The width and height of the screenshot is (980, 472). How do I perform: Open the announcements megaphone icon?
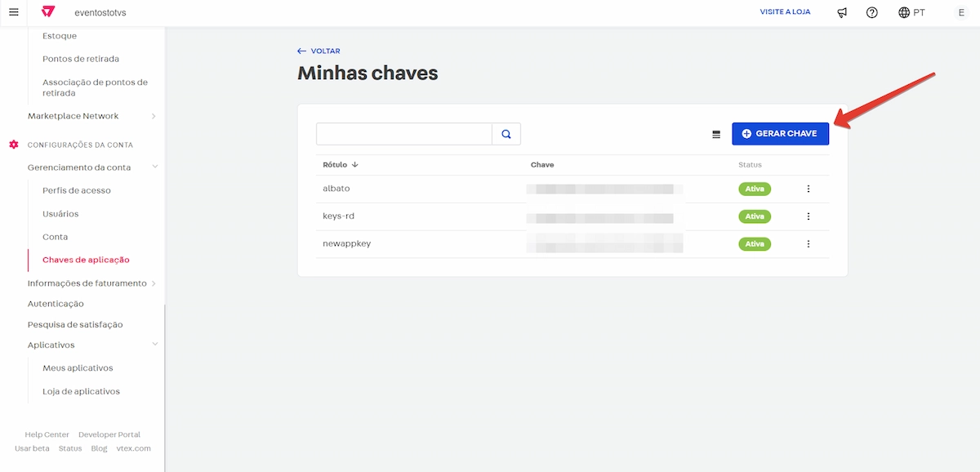843,12
